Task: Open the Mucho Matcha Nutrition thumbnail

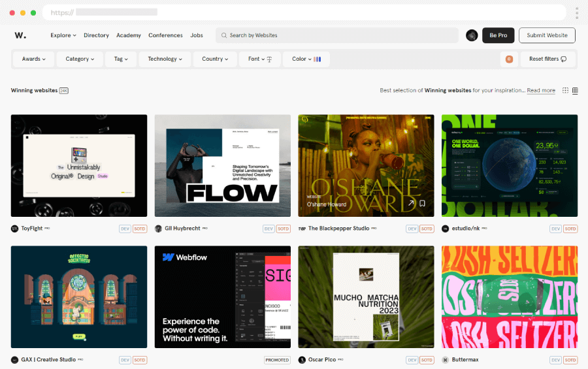Action: click(366, 297)
